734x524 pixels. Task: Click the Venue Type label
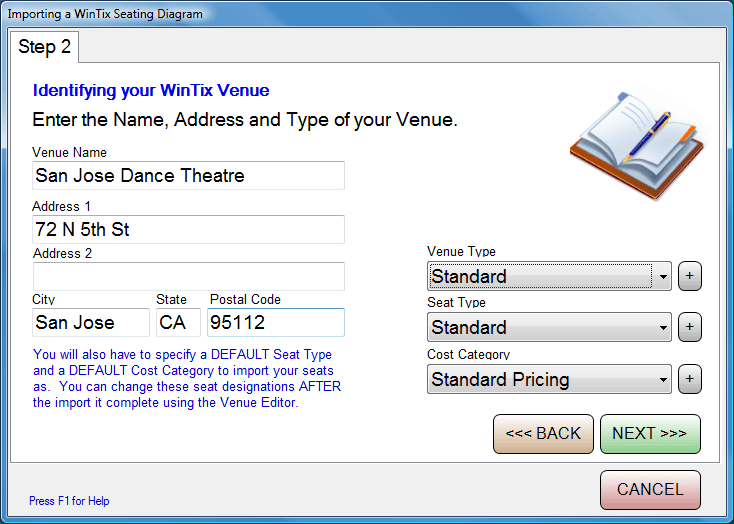tap(461, 251)
